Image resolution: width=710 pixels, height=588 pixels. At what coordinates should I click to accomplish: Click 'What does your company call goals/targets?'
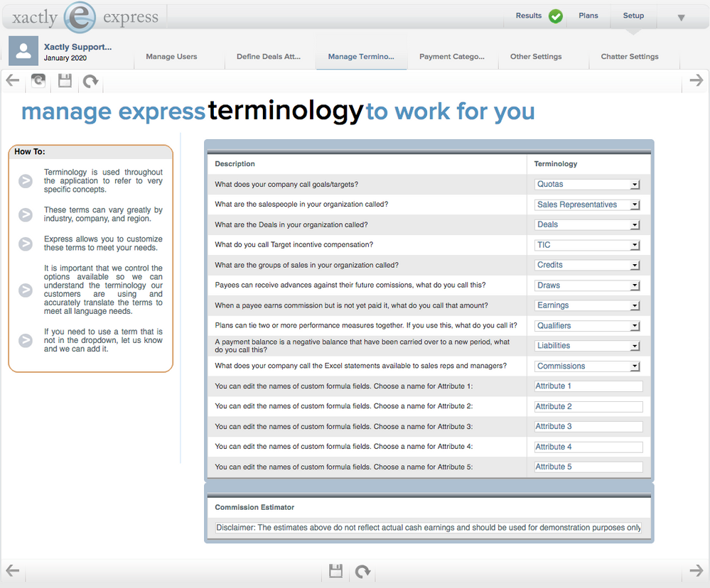(286, 185)
